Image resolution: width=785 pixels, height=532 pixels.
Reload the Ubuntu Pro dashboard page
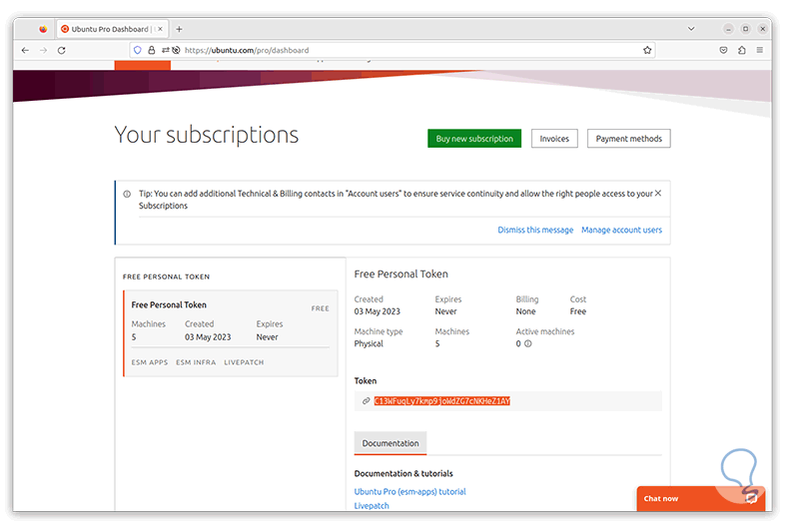(62, 50)
